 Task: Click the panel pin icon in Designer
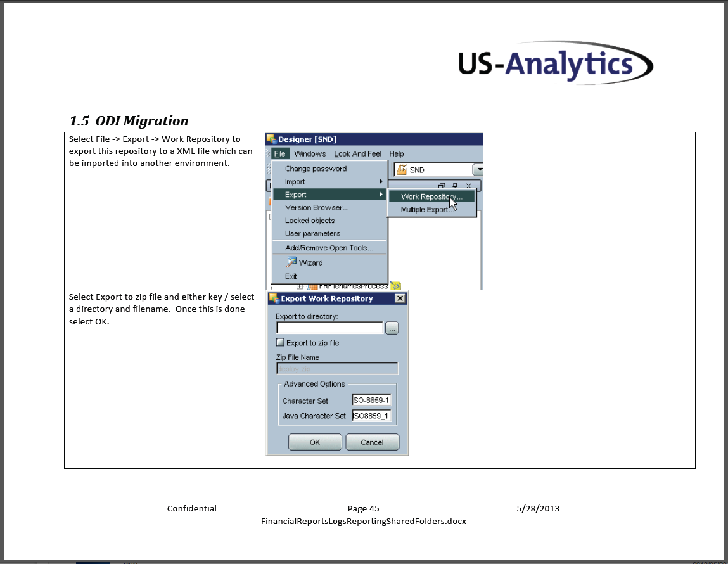pos(455,186)
